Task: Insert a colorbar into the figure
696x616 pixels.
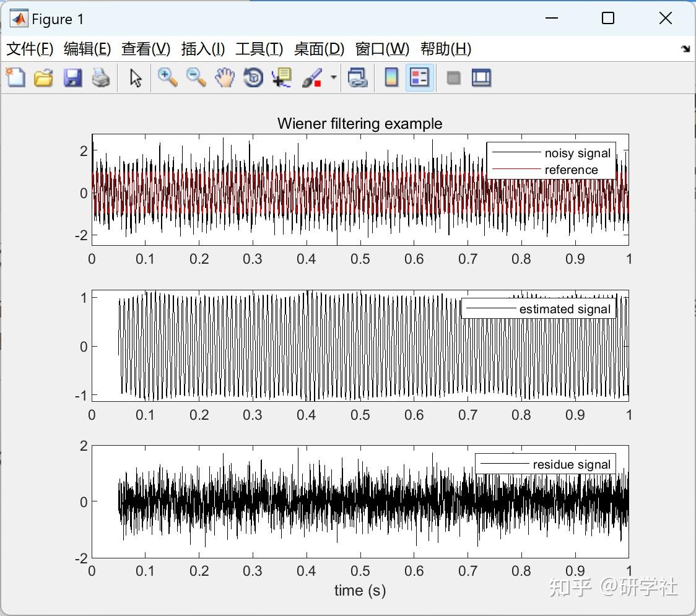Action: [391, 77]
